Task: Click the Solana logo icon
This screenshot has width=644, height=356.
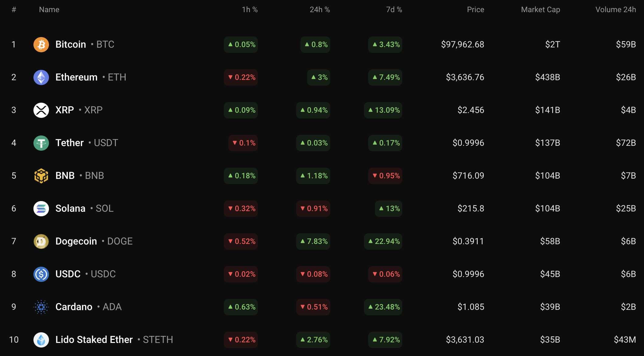Action: 41,209
